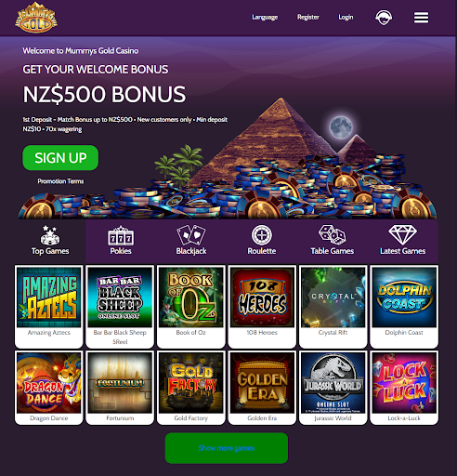
Task: Click the green SIGN UP button
Action: pyautogui.click(x=60, y=158)
